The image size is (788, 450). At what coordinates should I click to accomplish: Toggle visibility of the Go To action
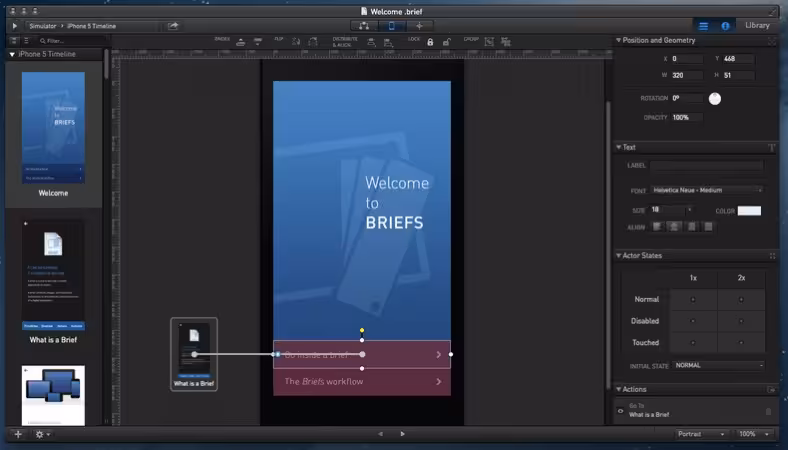(620, 411)
